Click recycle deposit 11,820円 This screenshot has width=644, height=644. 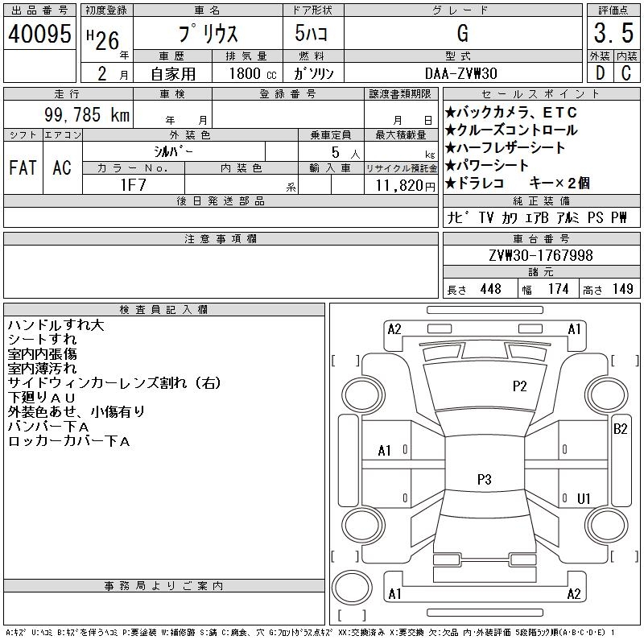point(406,185)
